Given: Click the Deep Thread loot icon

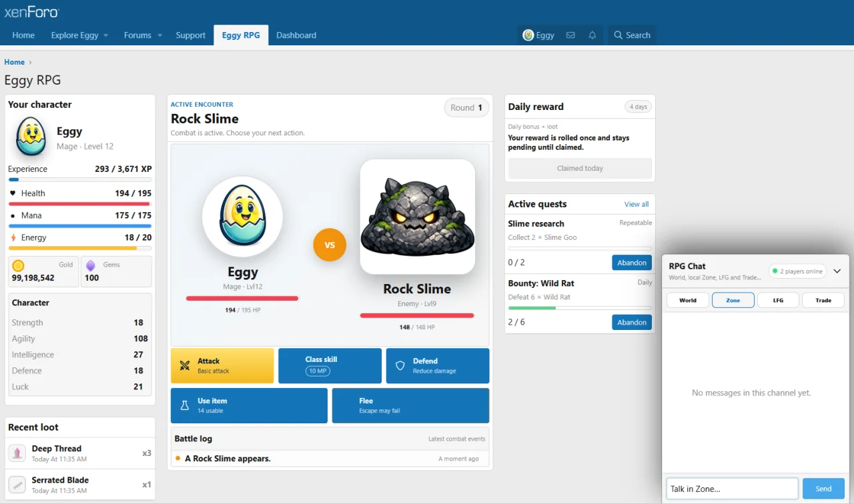Looking at the screenshot, I should tap(17, 453).
